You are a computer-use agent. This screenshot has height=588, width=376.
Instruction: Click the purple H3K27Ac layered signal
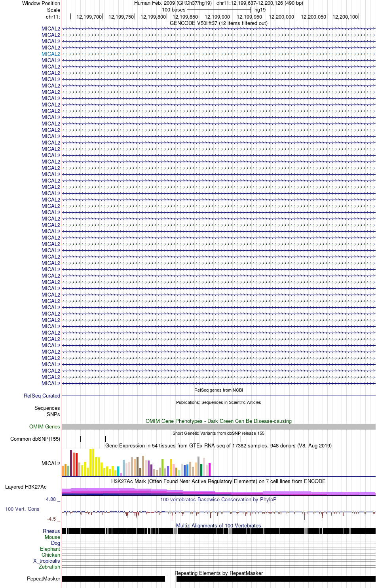[218, 491]
